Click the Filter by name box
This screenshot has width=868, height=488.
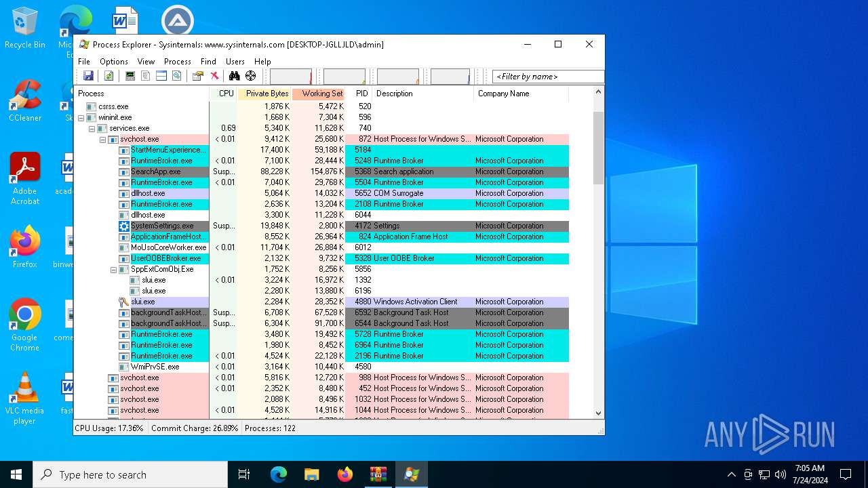pos(548,77)
